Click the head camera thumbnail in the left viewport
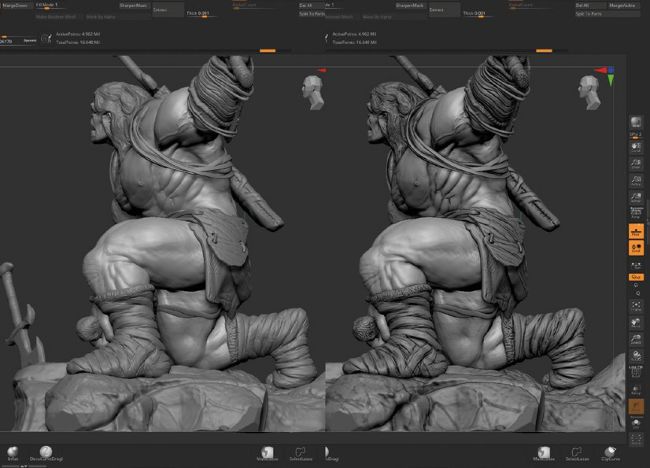The image size is (650, 468). pyautogui.click(x=311, y=89)
